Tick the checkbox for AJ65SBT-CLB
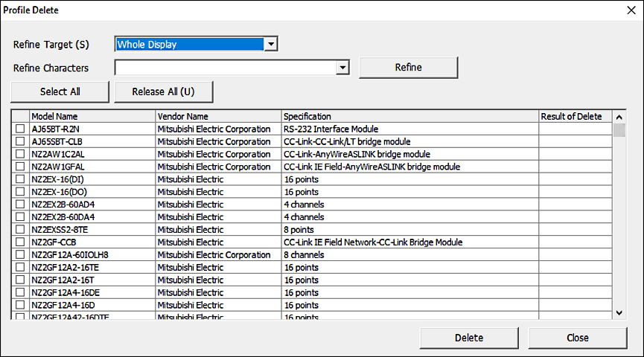The height and width of the screenshot is (357, 644). pyautogui.click(x=19, y=141)
